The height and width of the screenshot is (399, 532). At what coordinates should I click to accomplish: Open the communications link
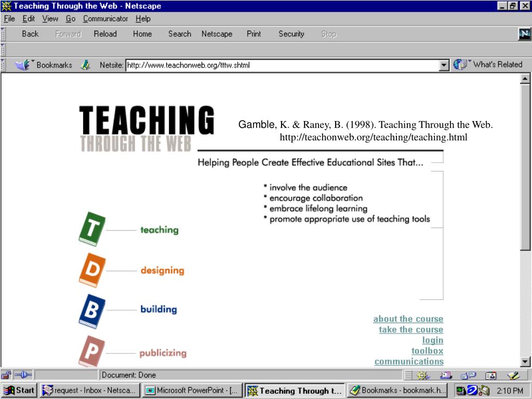[x=409, y=362]
